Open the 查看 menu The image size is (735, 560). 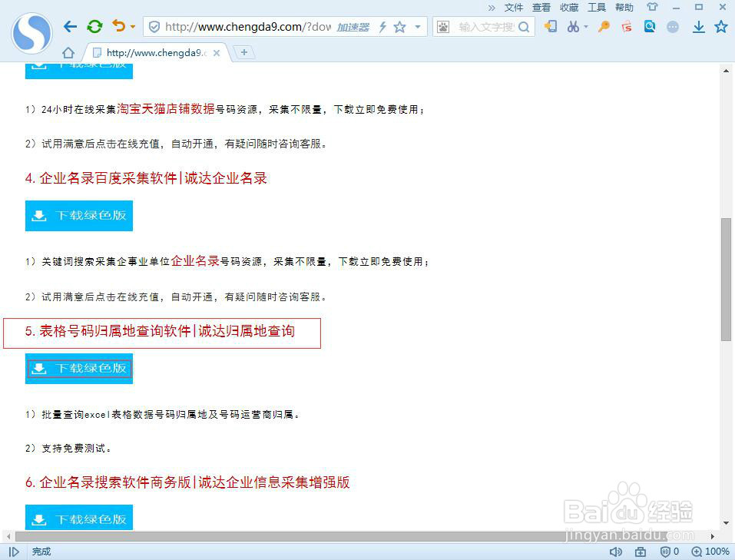pos(541,8)
